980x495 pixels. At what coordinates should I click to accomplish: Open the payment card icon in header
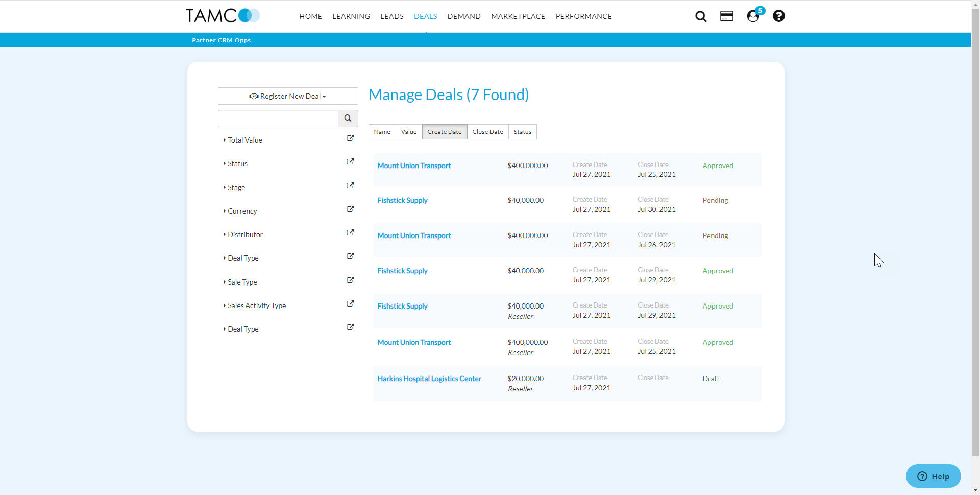[x=726, y=16]
